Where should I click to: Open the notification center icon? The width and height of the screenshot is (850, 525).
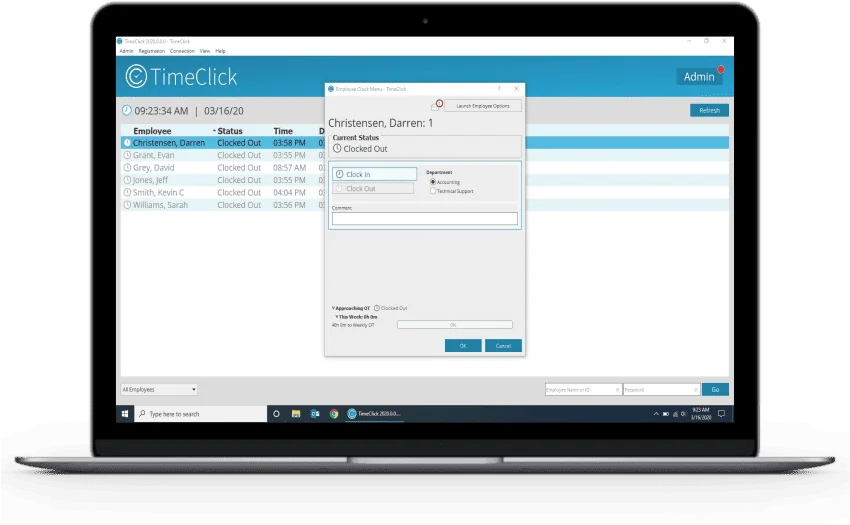[722, 414]
